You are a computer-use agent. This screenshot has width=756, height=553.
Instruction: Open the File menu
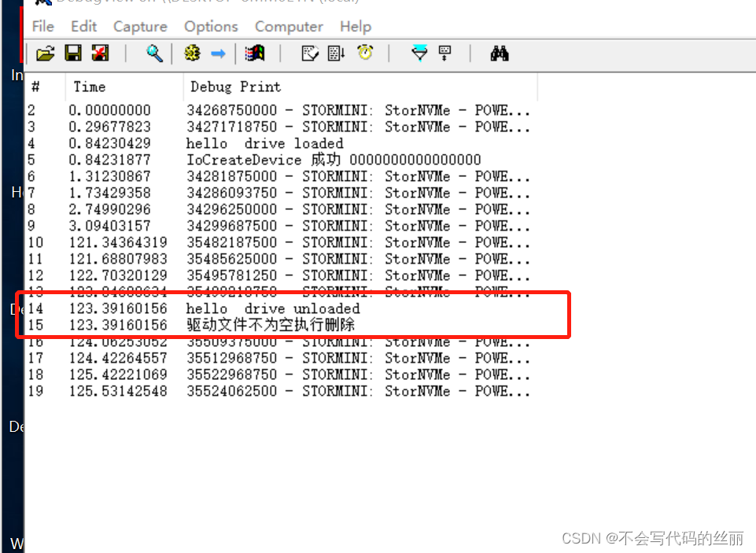point(43,26)
